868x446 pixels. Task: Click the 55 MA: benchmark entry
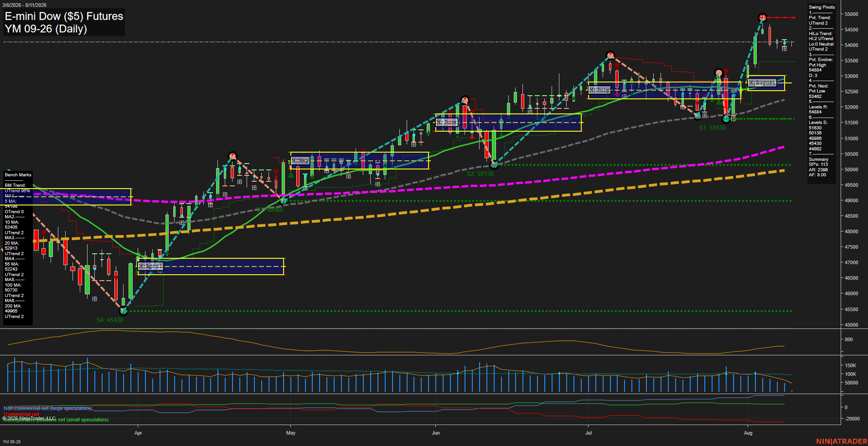[x=12, y=264]
